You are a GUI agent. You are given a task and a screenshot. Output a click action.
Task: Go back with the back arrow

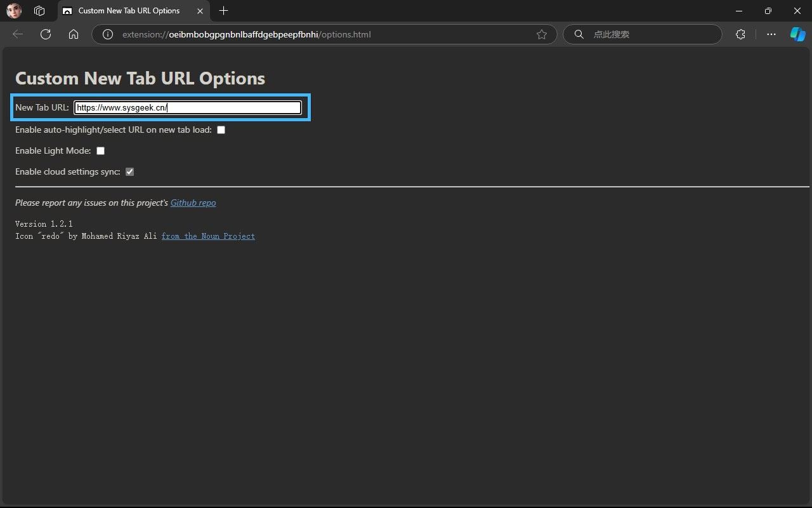pyautogui.click(x=18, y=34)
